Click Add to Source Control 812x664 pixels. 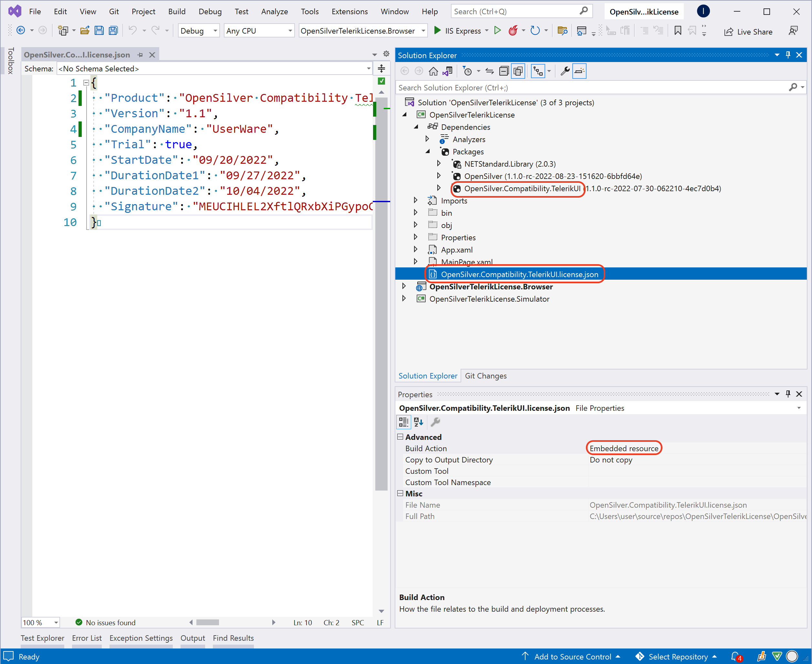pyautogui.click(x=572, y=656)
